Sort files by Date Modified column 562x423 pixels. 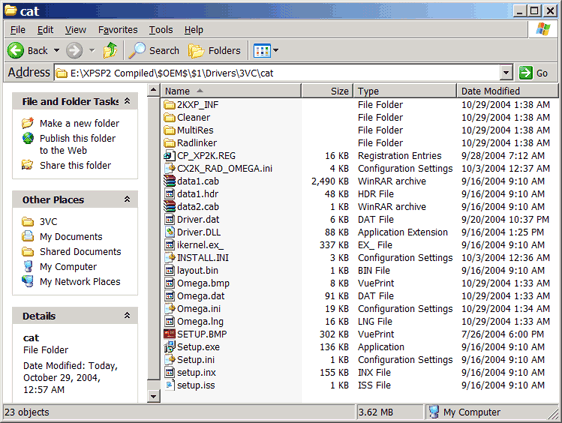[x=507, y=91]
